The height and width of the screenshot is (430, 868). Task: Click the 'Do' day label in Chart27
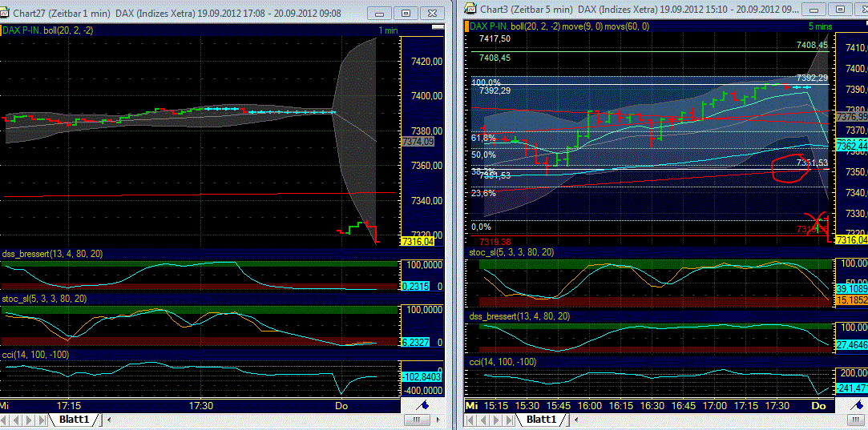tap(341, 406)
